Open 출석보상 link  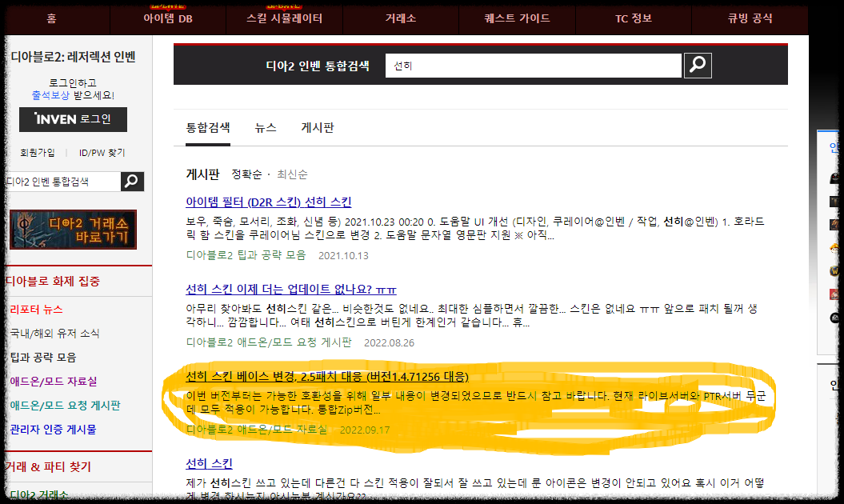[50, 95]
